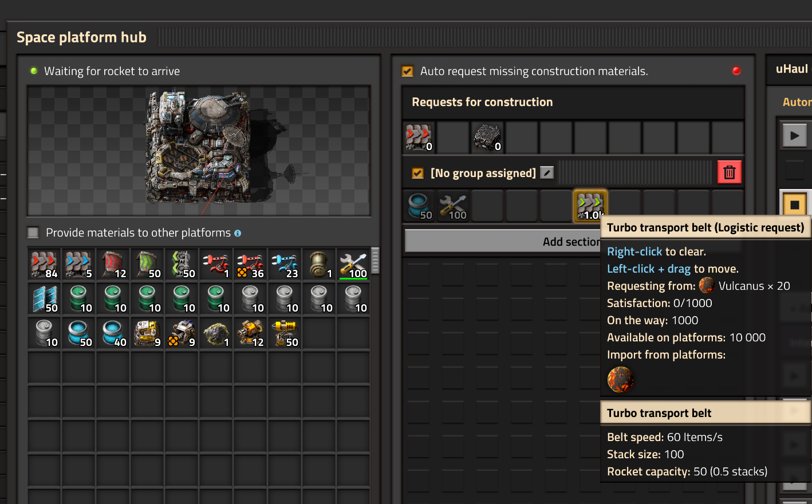
Task: Select red underground belt stack of 12
Action: [x=113, y=265]
